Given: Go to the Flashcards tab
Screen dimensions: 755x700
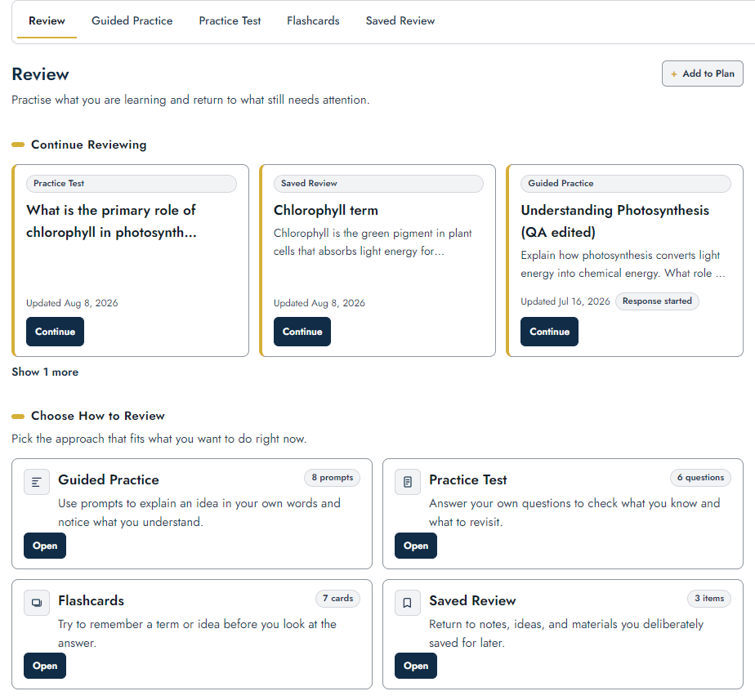Looking at the screenshot, I should click(313, 21).
